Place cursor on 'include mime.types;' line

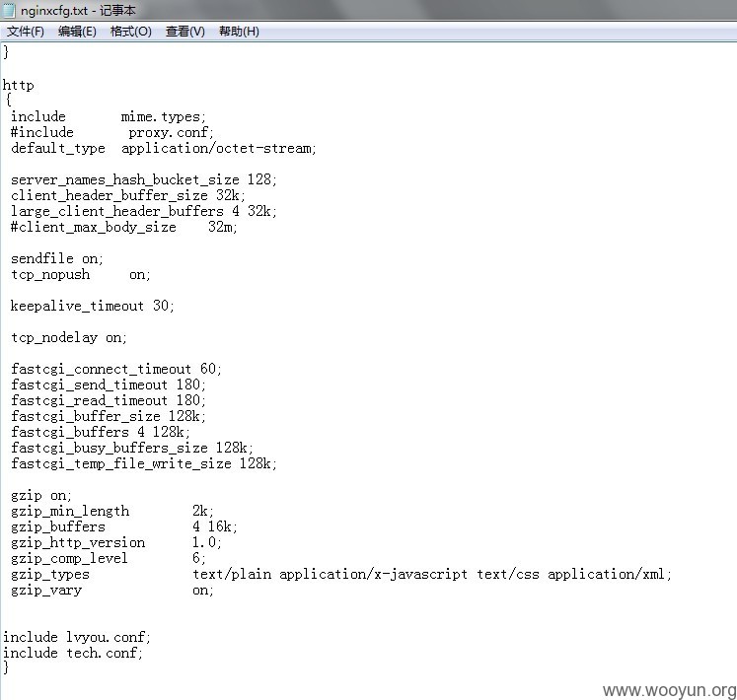pos(109,116)
